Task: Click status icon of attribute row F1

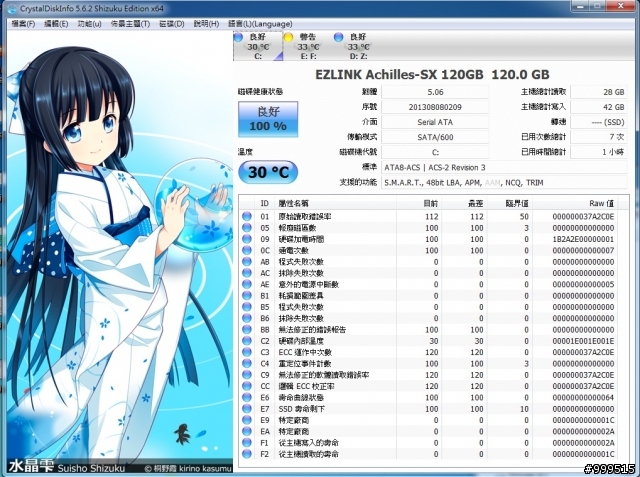Action: click(x=247, y=443)
